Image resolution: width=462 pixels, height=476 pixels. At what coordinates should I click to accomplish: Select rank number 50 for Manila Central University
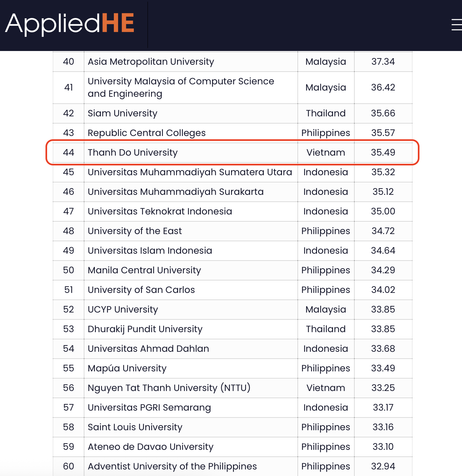tap(68, 270)
